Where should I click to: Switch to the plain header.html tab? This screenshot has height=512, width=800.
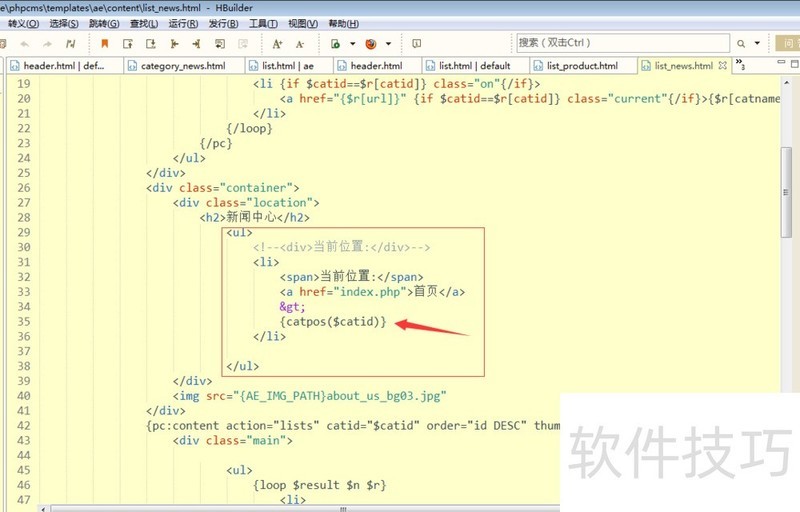378,66
